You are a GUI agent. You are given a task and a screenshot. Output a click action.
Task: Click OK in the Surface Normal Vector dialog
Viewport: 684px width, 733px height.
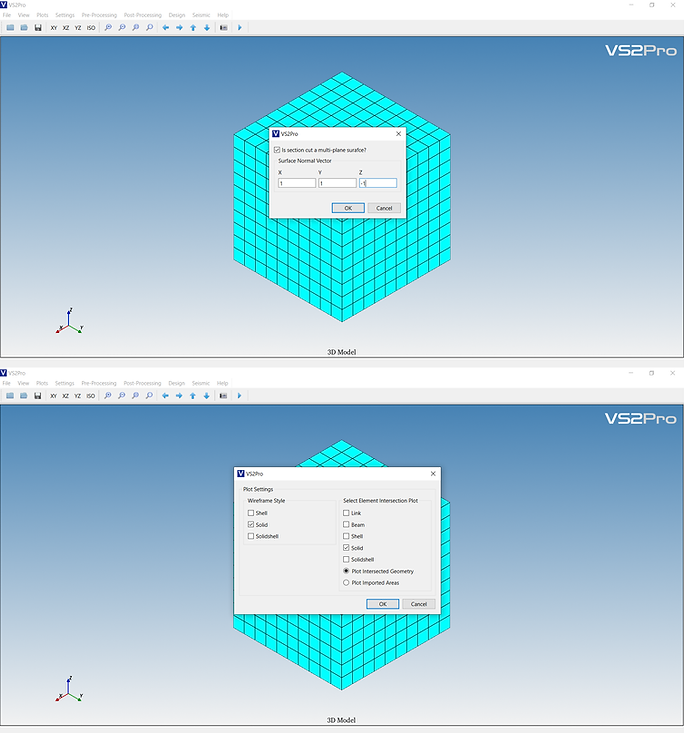[x=348, y=208]
